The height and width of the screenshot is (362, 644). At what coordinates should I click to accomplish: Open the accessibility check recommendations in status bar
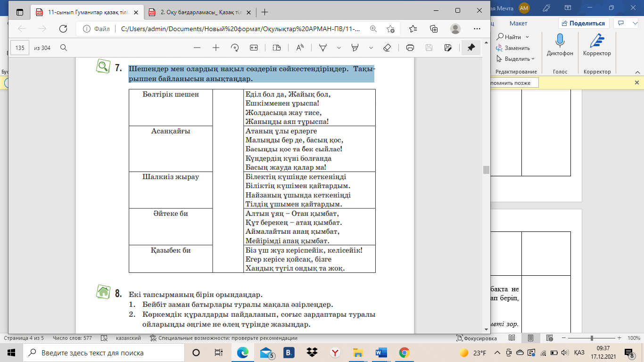click(x=223, y=338)
